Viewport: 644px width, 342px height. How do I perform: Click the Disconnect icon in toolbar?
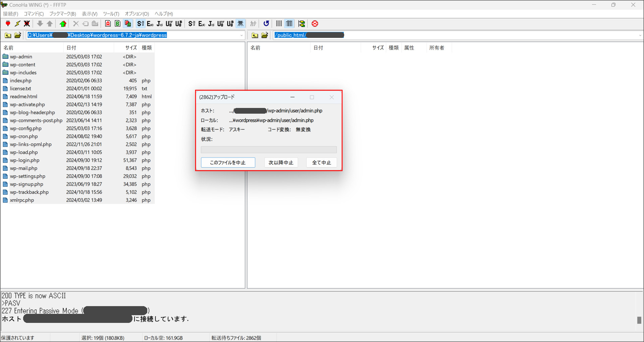pyautogui.click(x=27, y=23)
